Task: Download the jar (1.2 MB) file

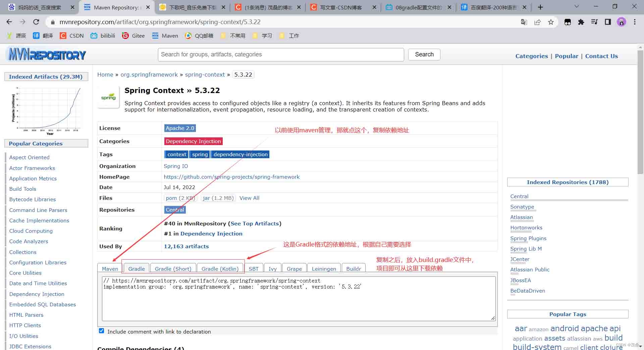Action: click(218, 198)
